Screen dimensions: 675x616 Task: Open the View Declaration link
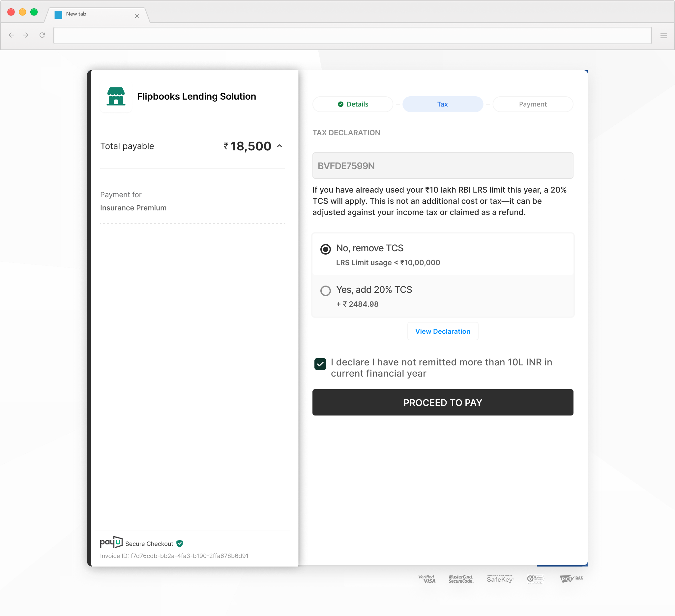443,331
